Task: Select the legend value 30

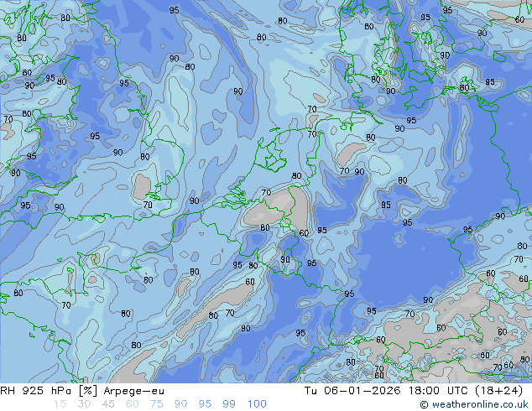Action: click(x=84, y=404)
